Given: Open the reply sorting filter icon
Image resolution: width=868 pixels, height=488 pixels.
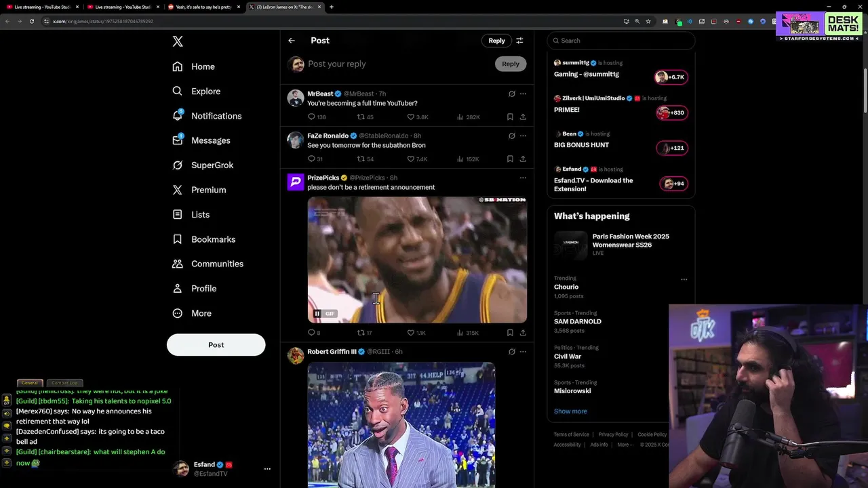Looking at the screenshot, I should (519, 41).
